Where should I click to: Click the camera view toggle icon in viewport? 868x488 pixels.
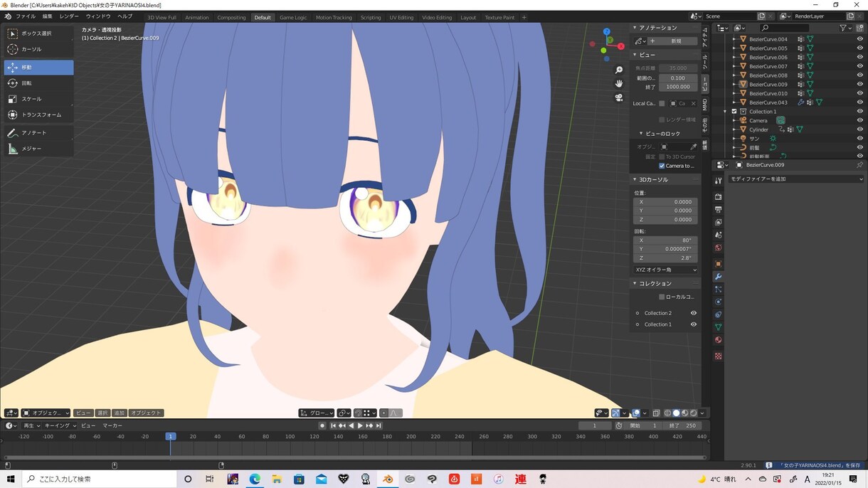pyautogui.click(x=619, y=97)
